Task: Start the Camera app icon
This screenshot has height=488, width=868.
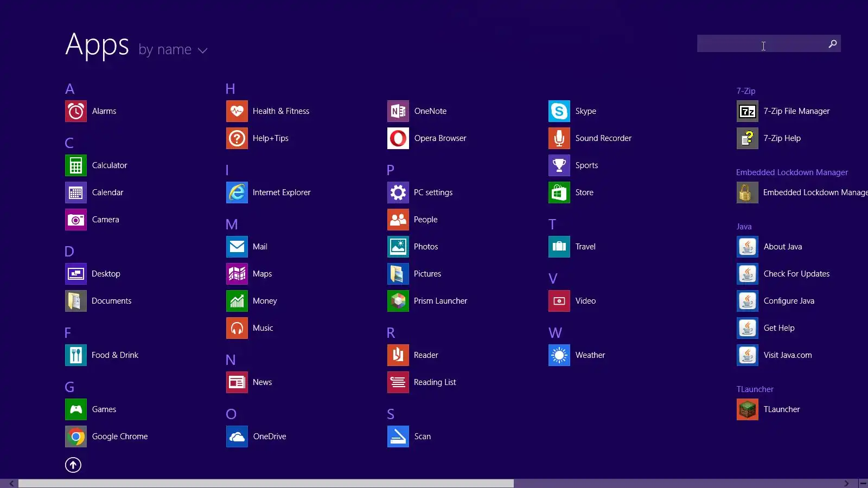Action: pos(76,220)
